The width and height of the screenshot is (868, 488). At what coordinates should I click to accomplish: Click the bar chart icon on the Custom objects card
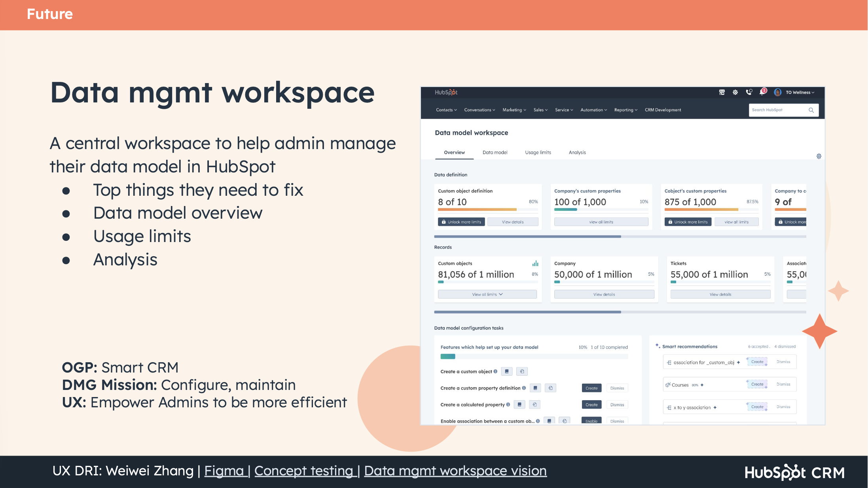coord(535,263)
